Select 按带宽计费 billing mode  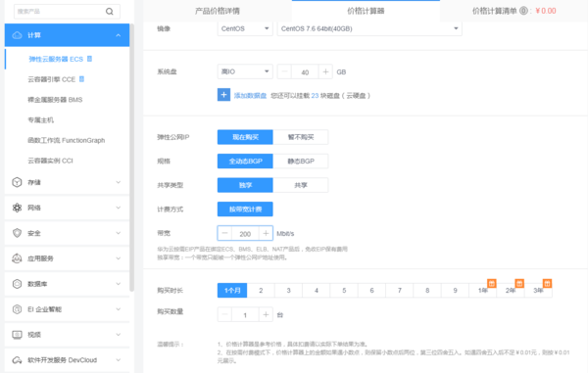245,209
